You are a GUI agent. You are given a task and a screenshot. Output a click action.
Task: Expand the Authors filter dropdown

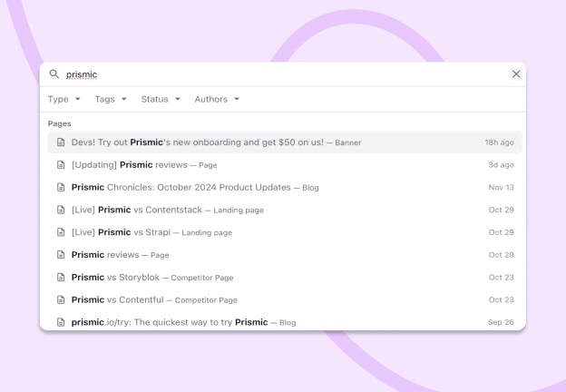pos(217,99)
